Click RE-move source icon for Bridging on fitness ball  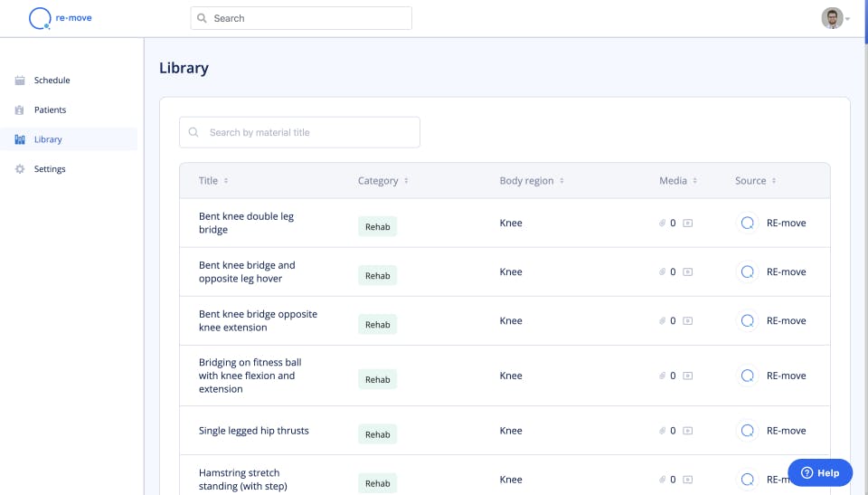click(x=747, y=376)
